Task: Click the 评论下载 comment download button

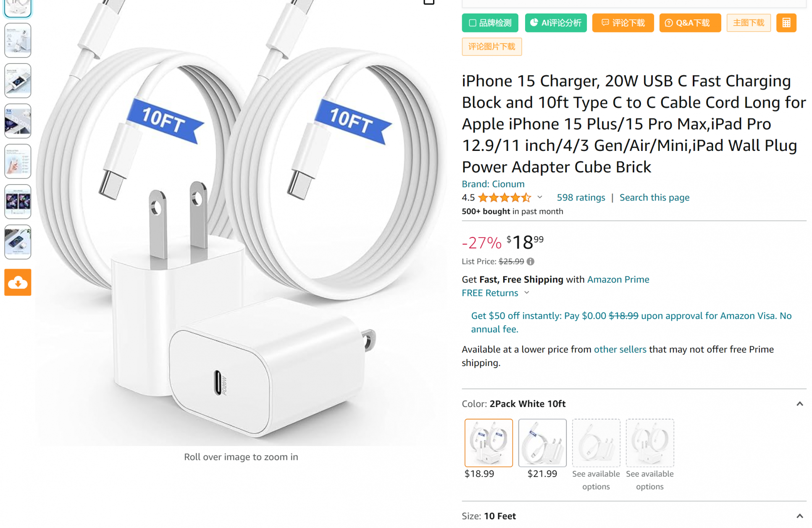Action: (623, 23)
